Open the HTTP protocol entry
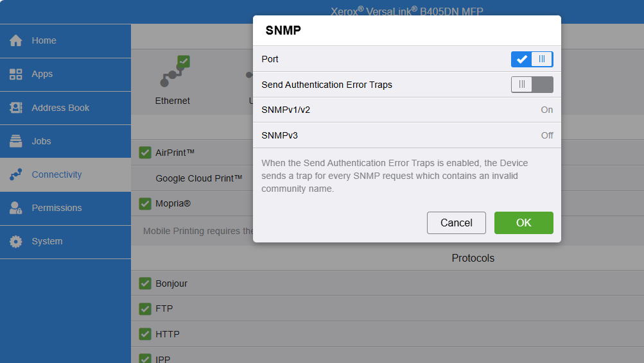Image resolution: width=644 pixels, height=363 pixels. (168, 334)
